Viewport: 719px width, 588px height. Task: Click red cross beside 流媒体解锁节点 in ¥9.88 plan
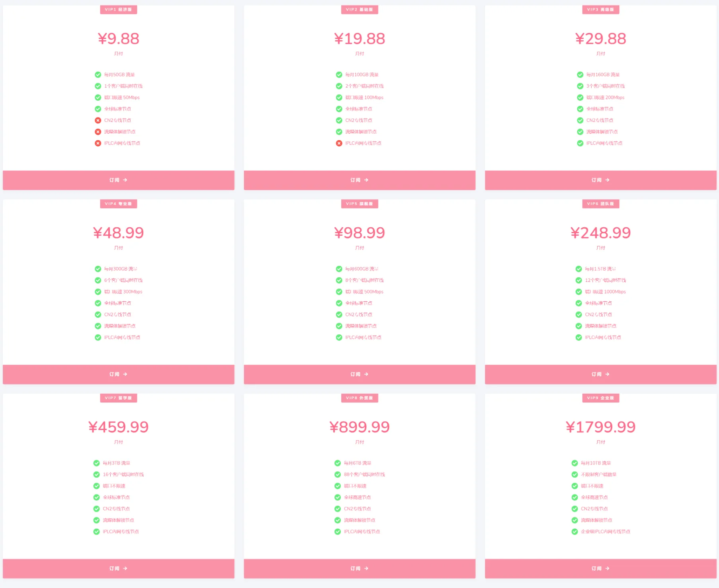[x=98, y=132]
